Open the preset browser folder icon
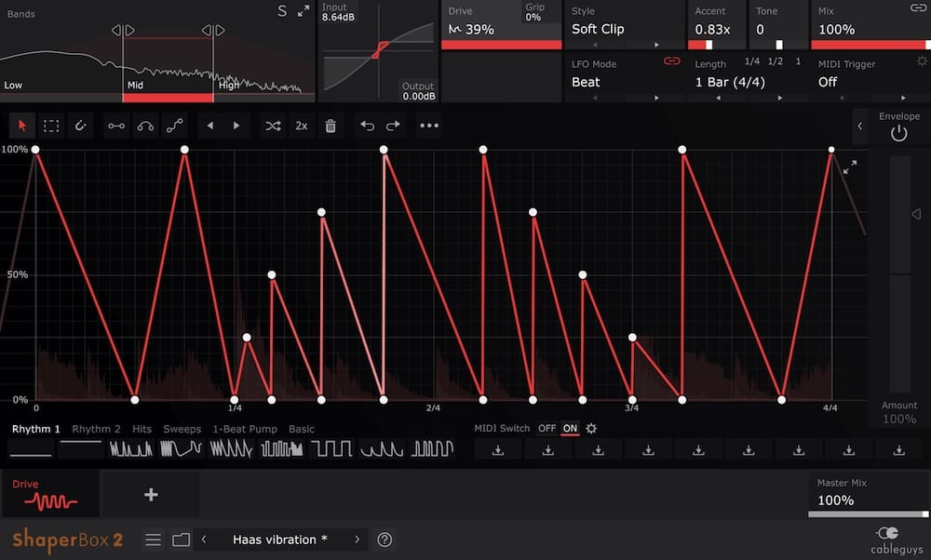 click(x=182, y=540)
